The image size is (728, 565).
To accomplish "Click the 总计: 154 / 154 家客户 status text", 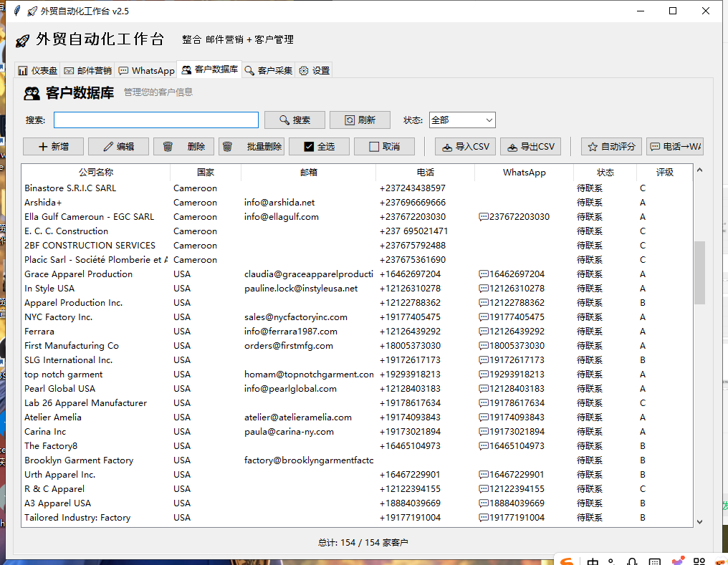I will (363, 543).
